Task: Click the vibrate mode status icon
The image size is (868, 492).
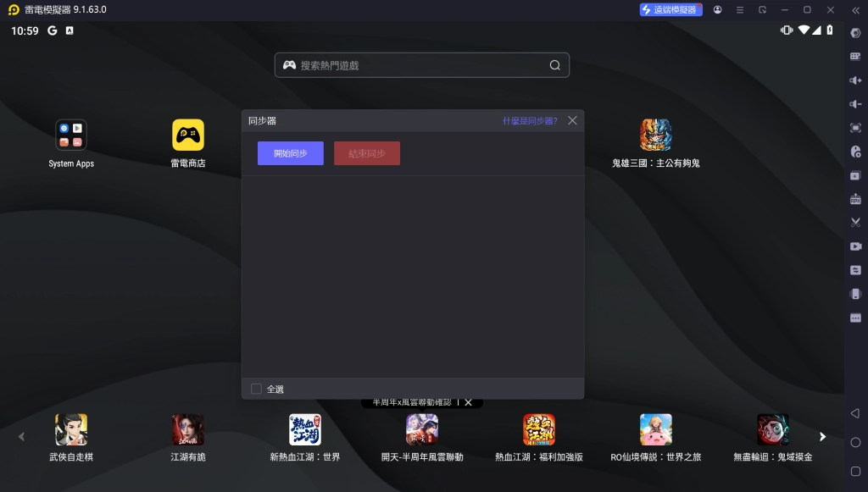Action: 786,30
